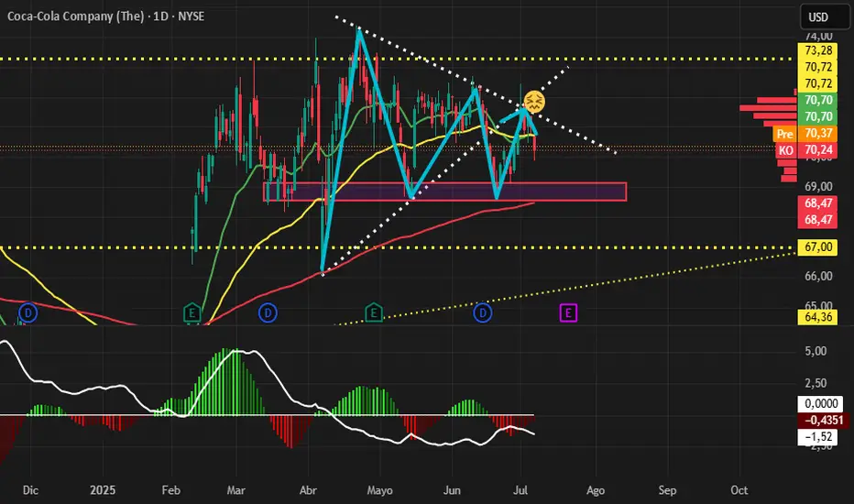The height and width of the screenshot is (504, 854).
Task: Click the 66,00 price axis tick
Action: [818, 276]
